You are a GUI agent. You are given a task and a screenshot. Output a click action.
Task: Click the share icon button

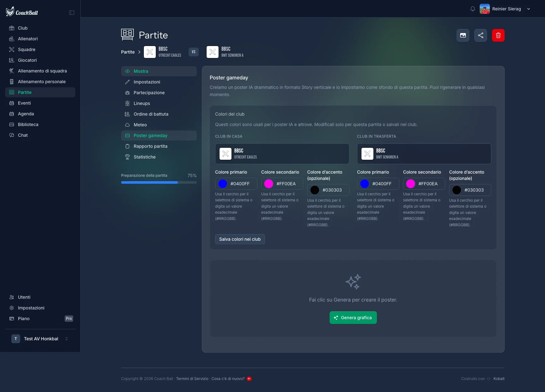[481, 35]
